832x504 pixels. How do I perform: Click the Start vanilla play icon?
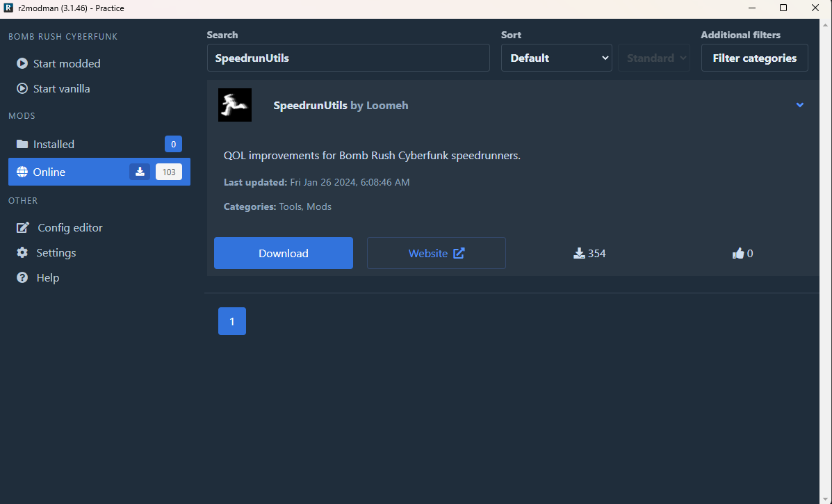(22, 88)
